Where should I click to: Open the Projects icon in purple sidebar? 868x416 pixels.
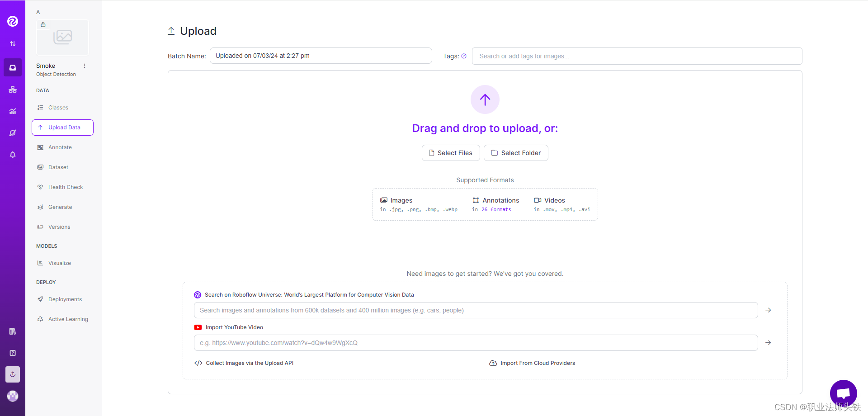13,67
